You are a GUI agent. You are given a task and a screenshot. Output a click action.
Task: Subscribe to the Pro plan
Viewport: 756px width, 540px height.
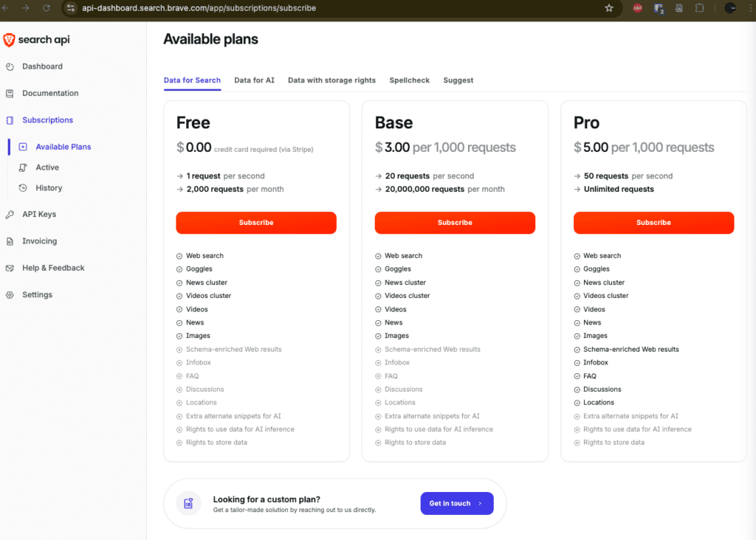click(x=653, y=223)
